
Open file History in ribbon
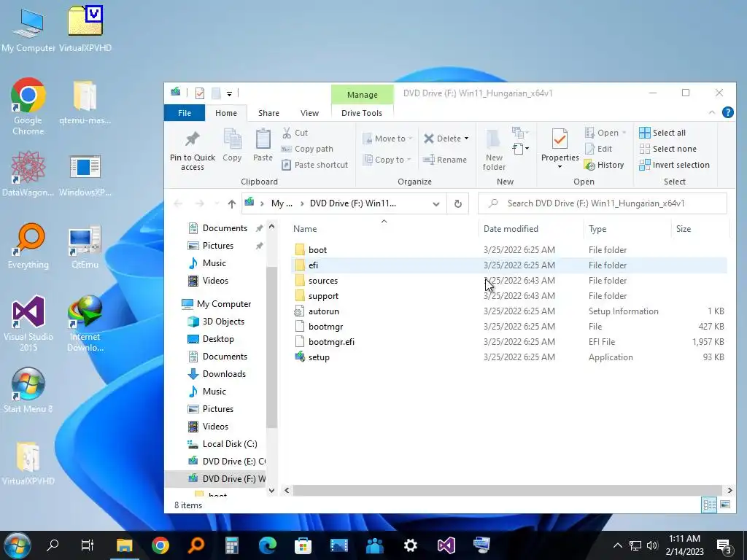[604, 165]
